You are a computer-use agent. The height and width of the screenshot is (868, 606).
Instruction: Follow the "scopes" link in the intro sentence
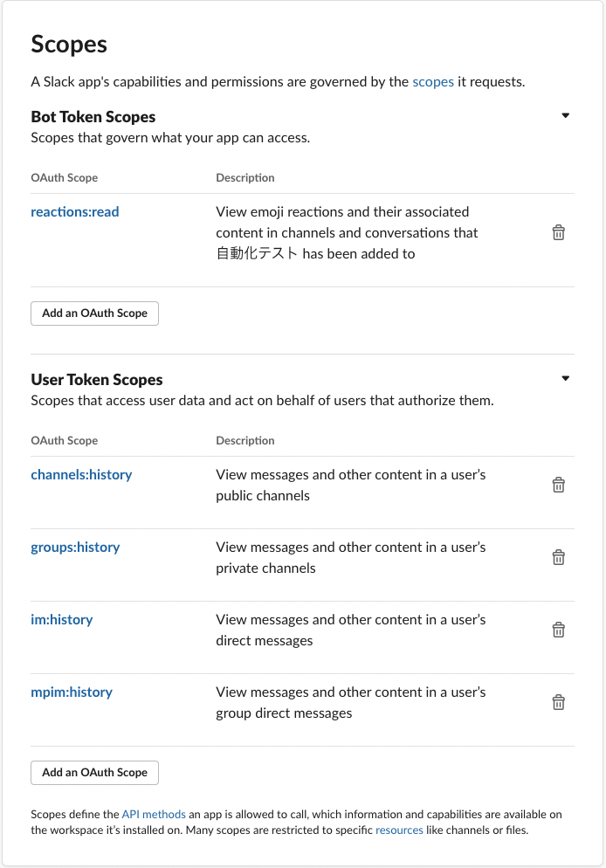(x=433, y=82)
